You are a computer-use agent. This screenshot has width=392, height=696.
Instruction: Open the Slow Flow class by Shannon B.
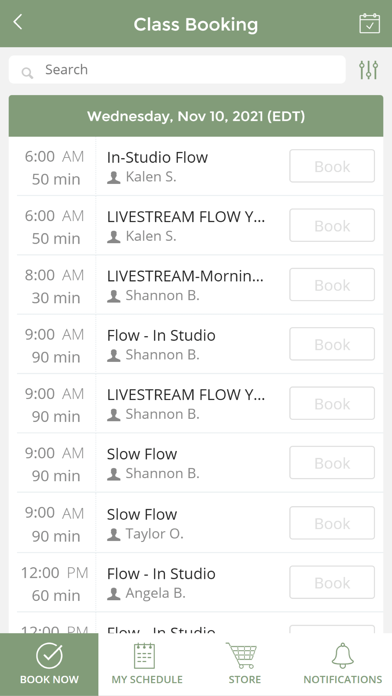point(196,463)
